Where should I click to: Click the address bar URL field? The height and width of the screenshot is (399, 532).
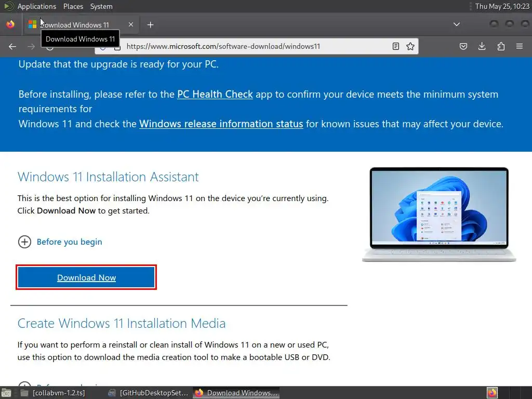click(x=256, y=46)
